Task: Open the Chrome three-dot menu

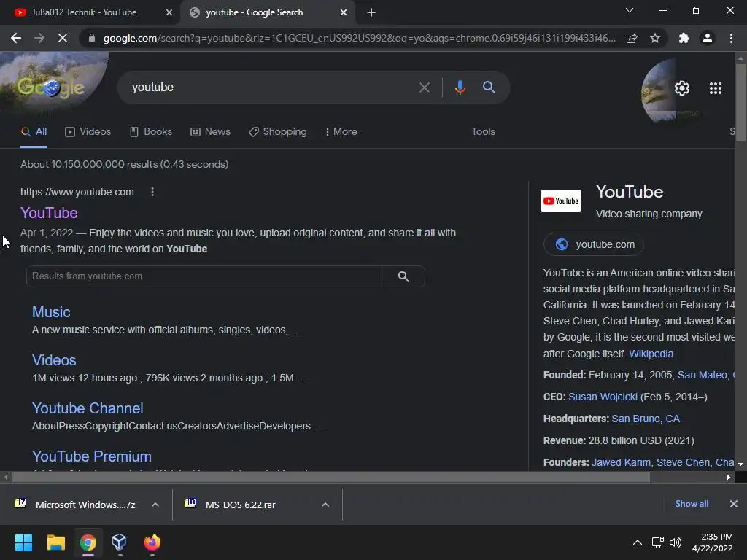Action: pyautogui.click(x=731, y=38)
